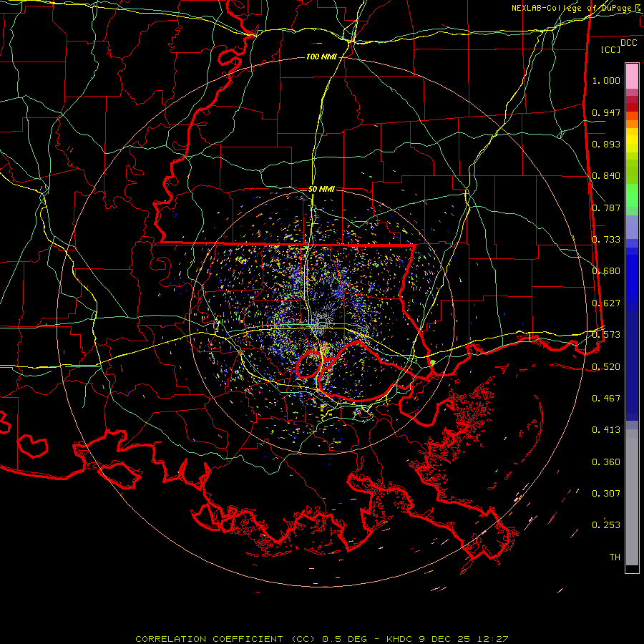Click the [CC] units label above color bar
The height and width of the screenshot is (644, 644).
coord(610,49)
